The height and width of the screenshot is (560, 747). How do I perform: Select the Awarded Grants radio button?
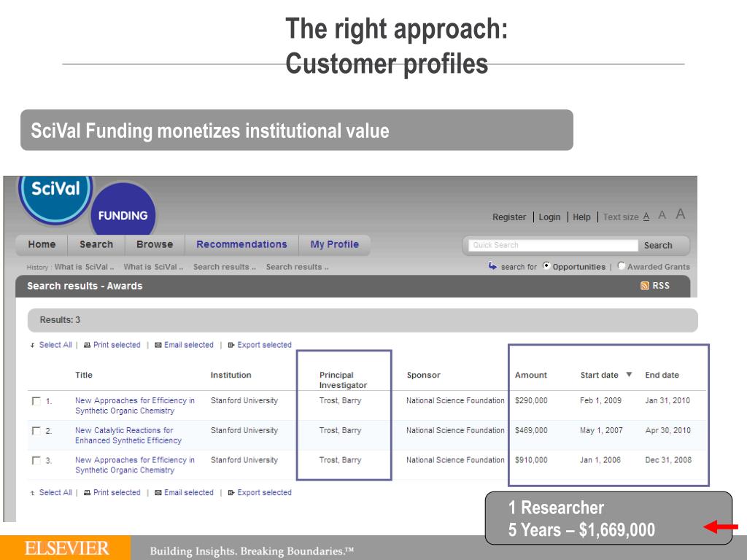(622, 265)
